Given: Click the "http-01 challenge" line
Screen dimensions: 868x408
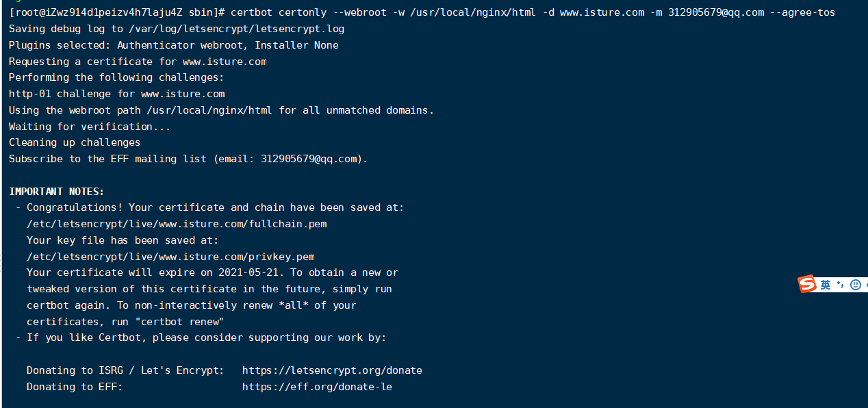Looking at the screenshot, I should point(116,94).
